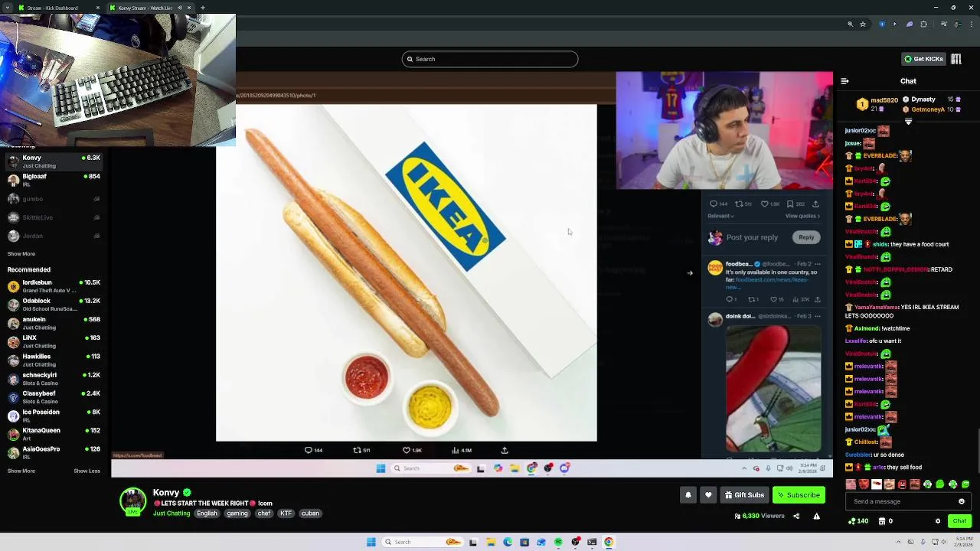This screenshot has width=980, height=551.
Task: Open the browser extensions icon
Action: [923, 24]
